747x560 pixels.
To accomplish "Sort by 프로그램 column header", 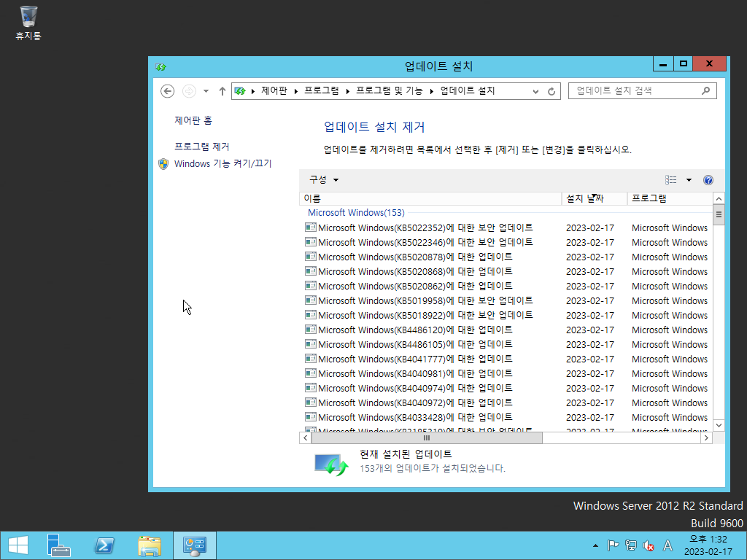I will point(670,198).
